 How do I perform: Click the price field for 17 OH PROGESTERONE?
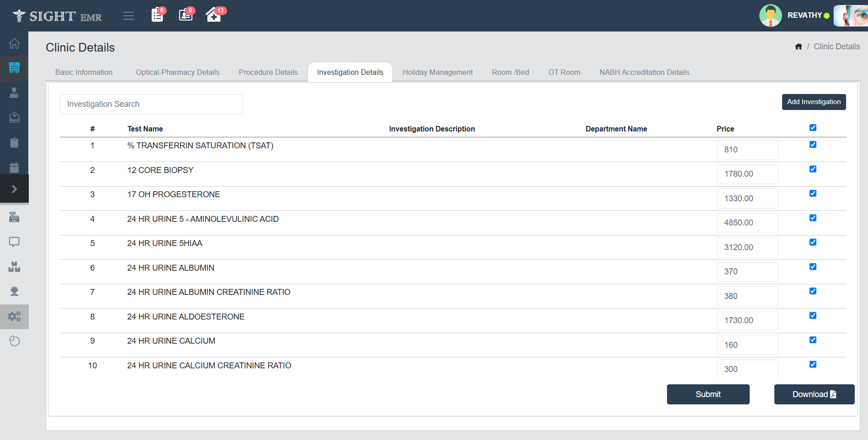click(747, 199)
